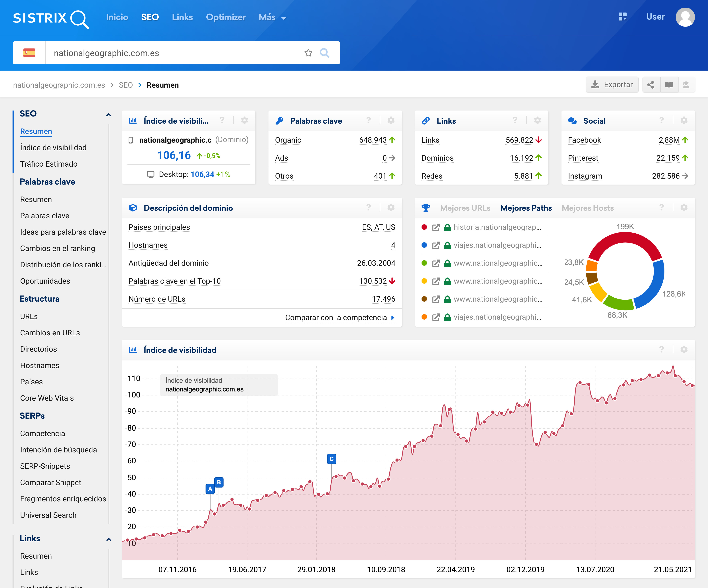The image size is (708, 588).
Task: Open the share icon next to Exportar
Action: [651, 85]
